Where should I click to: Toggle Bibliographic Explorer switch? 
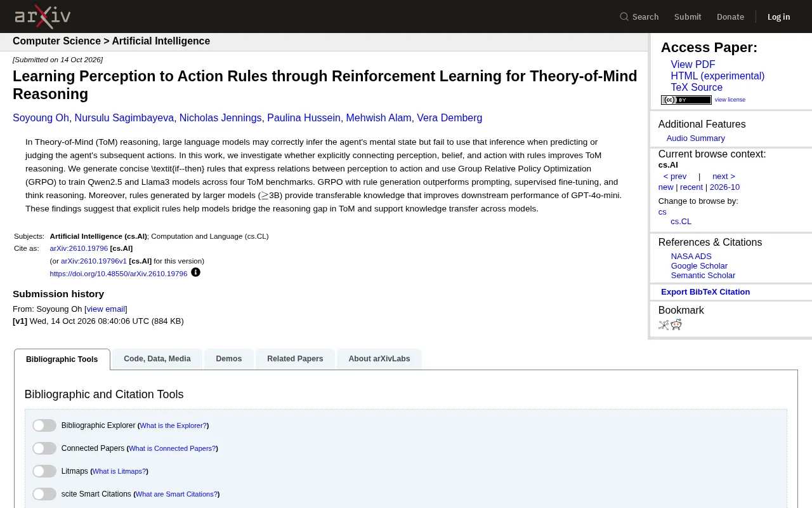tap(44, 425)
